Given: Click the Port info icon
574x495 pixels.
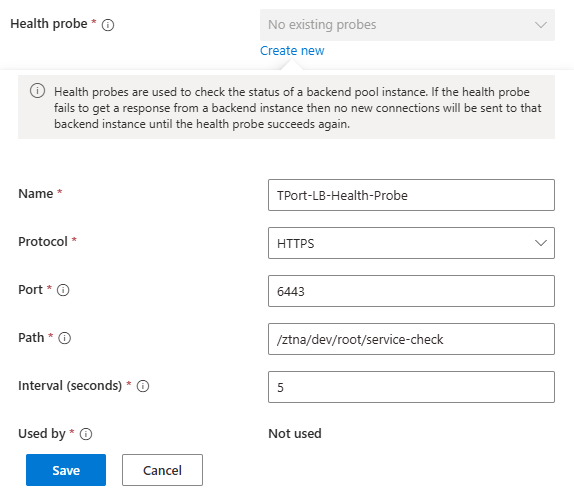Looking at the screenshot, I should pyautogui.click(x=63, y=290).
